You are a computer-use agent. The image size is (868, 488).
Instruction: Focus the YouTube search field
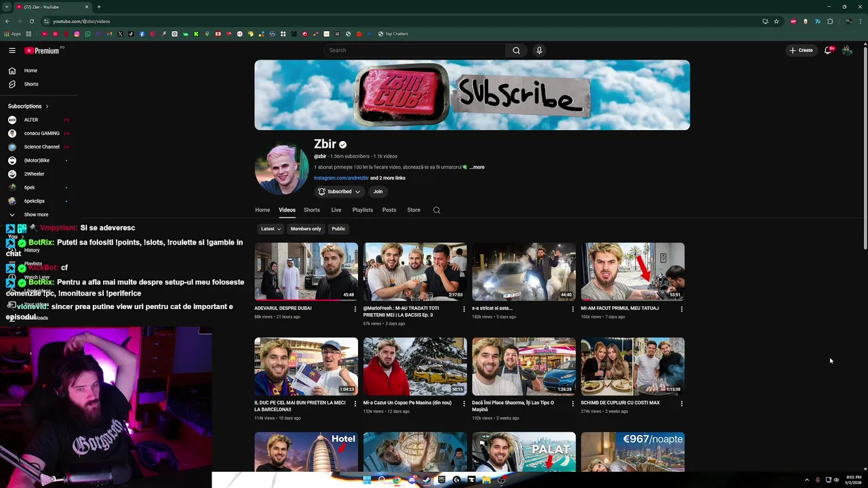coord(415,50)
